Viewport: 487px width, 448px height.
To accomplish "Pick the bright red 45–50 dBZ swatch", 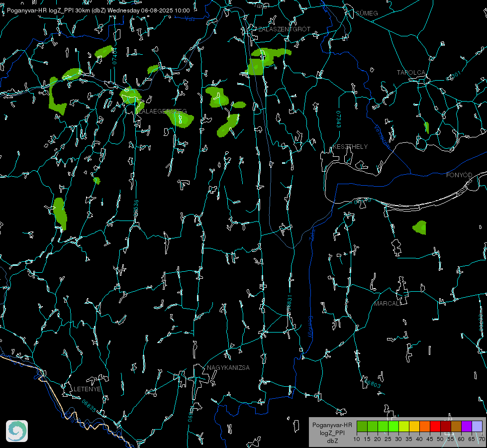I will (x=435, y=426).
